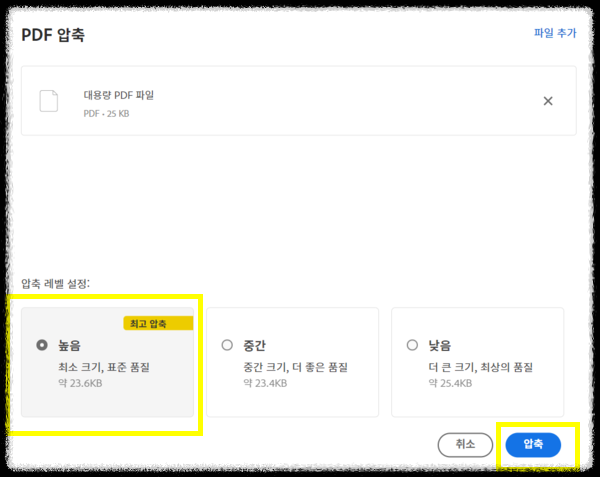Select the 낮음 compression radio button
600x477 pixels.
coord(412,345)
